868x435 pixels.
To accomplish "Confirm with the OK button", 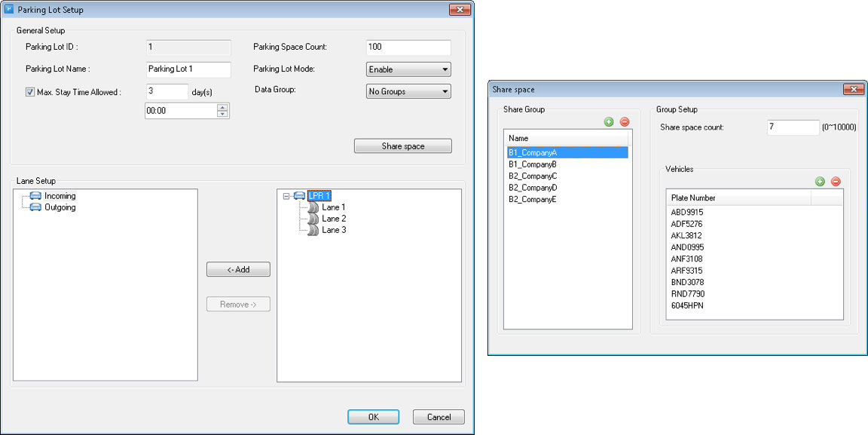I will coord(373,417).
